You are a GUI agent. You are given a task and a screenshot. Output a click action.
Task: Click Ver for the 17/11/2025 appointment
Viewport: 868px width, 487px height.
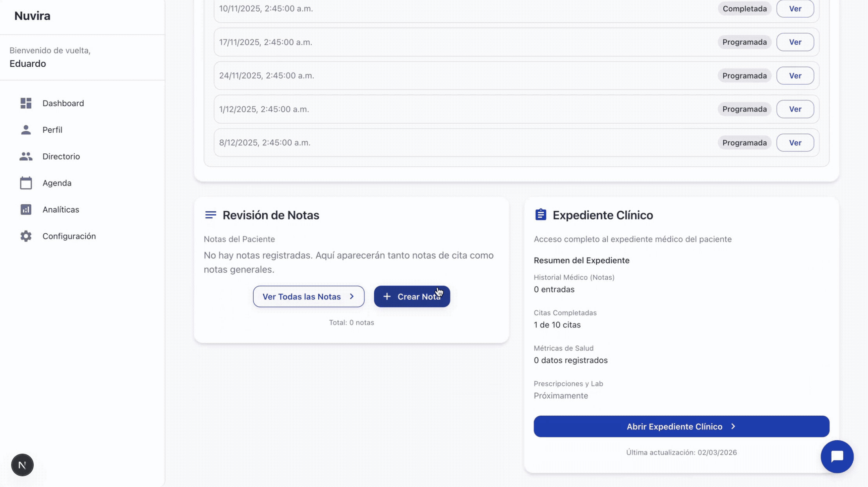click(x=795, y=42)
